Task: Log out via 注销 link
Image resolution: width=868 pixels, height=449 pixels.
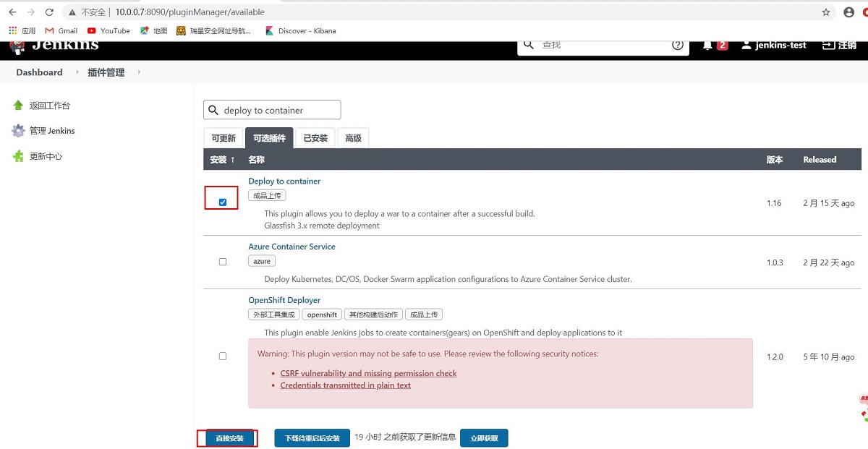Action: 839,45
